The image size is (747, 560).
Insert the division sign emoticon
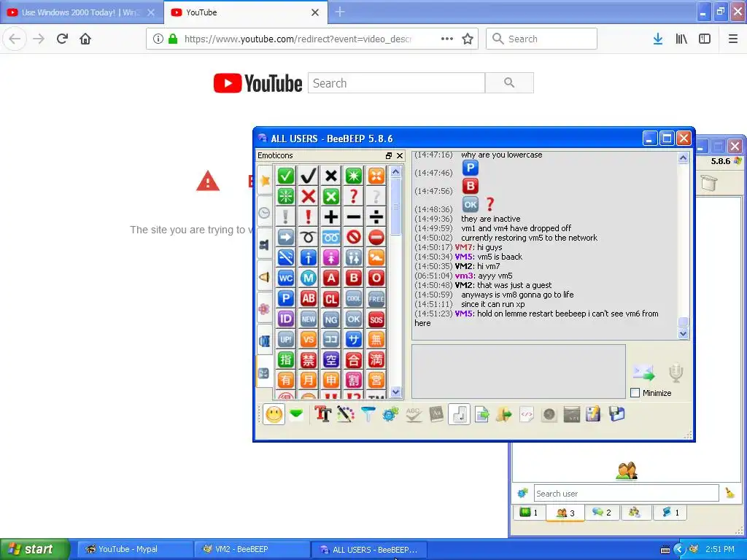376,217
